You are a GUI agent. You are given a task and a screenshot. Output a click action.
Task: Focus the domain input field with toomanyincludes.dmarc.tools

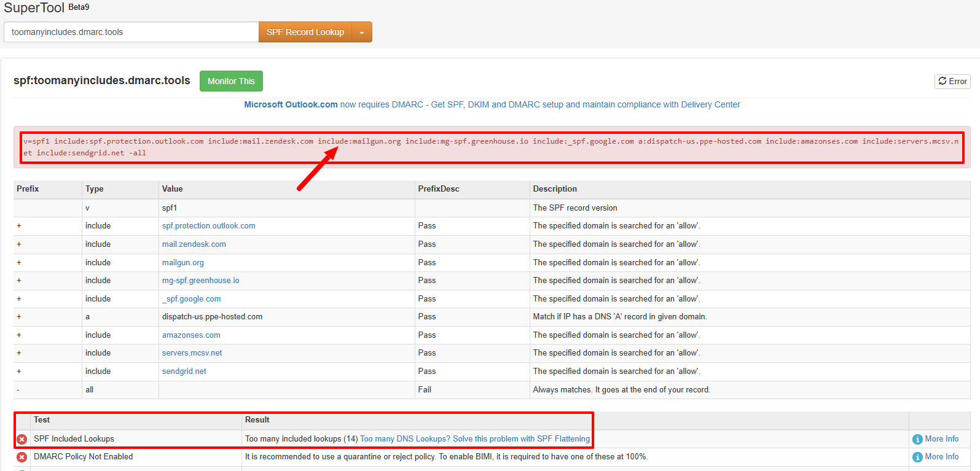coord(131,33)
